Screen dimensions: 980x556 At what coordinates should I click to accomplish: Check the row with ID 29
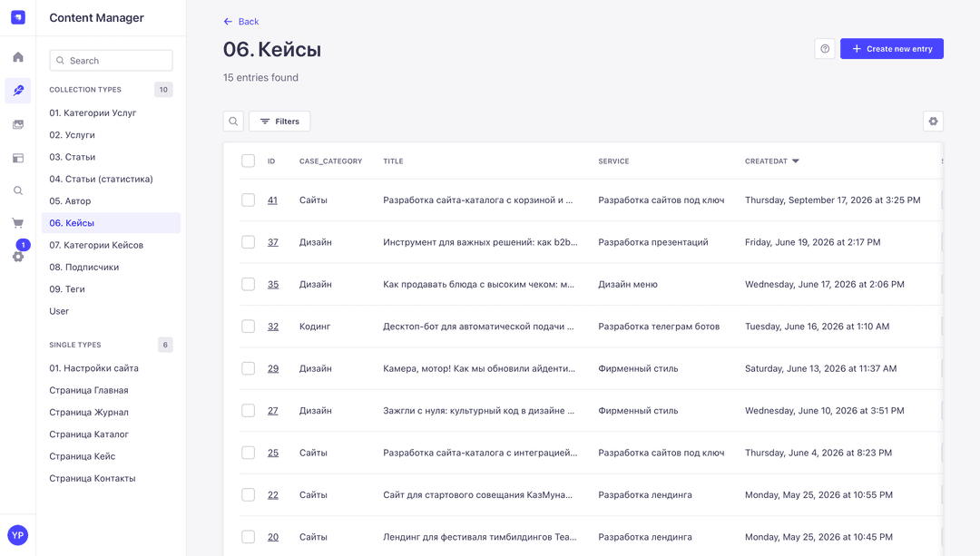click(x=248, y=368)
